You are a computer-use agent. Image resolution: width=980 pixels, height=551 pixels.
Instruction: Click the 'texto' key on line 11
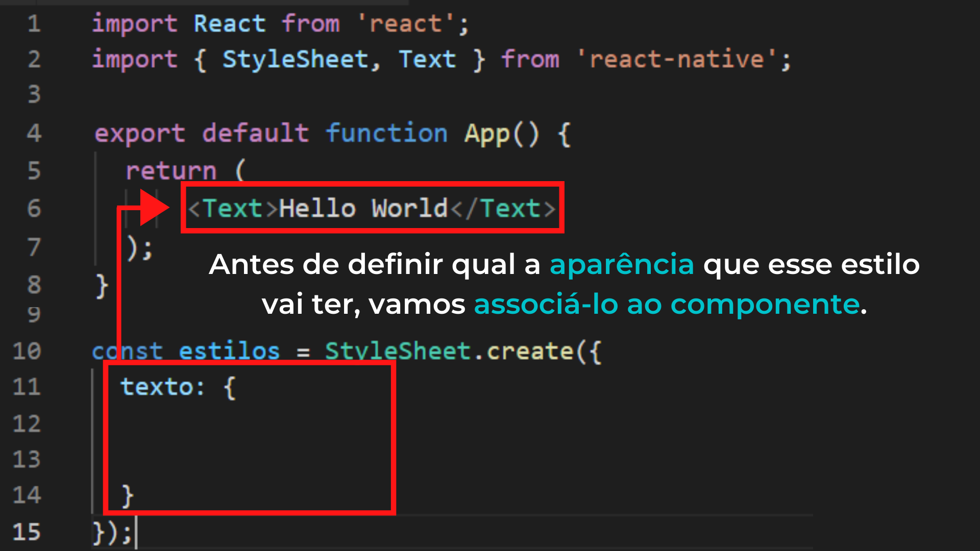pyautogui.click(x=157, y=387)
